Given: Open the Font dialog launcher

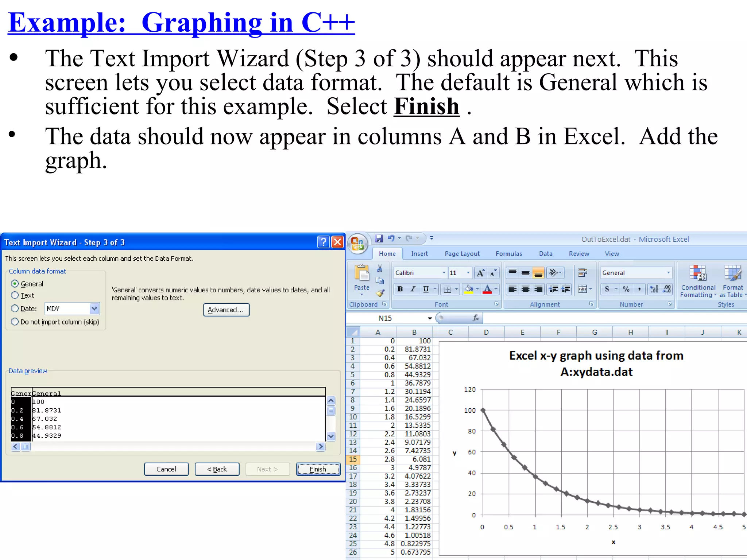Looking at the screenshot, I should coord(496,304).
